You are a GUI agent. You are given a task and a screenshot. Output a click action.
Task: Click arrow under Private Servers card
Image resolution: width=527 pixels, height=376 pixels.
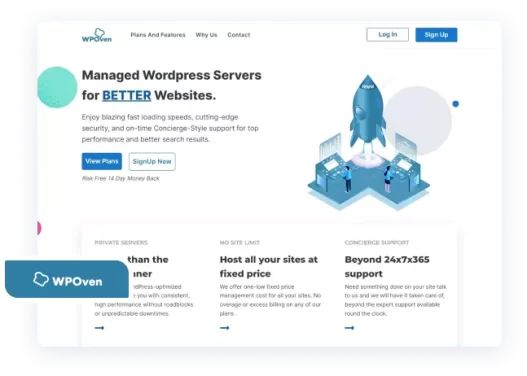coord(99,328)
